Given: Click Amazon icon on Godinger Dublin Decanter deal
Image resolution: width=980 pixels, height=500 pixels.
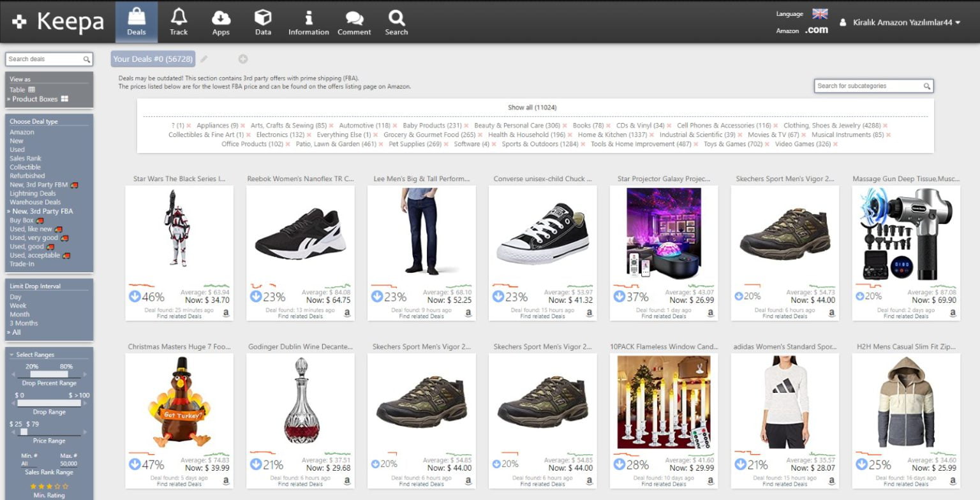Looking at the screenshot, I should 348,481.
